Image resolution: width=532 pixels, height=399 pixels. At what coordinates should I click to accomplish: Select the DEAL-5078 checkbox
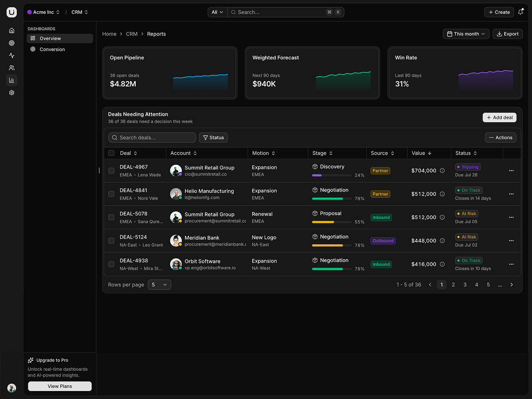[111, 217]
